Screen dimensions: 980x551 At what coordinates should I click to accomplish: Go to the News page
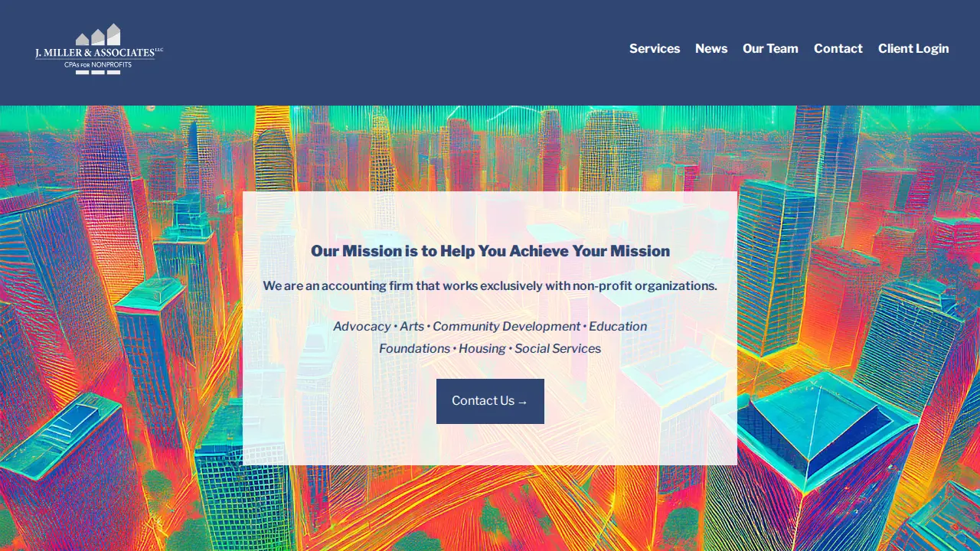pos(711,49)
